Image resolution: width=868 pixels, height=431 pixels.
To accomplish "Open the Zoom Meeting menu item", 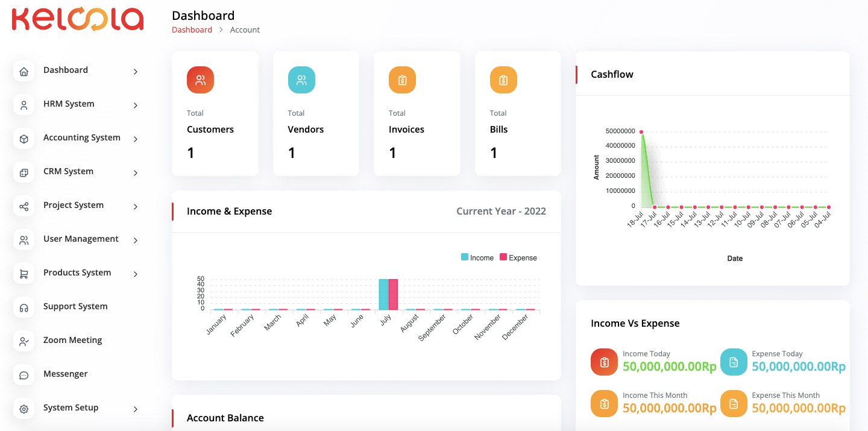I will pyautogui.click(x=72, y=340).
